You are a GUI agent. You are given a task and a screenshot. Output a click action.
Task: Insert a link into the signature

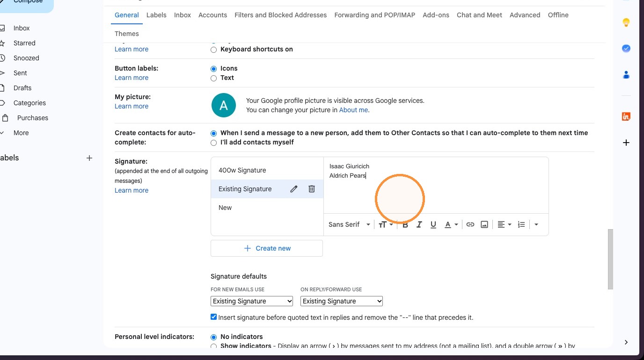pos(470,224)
